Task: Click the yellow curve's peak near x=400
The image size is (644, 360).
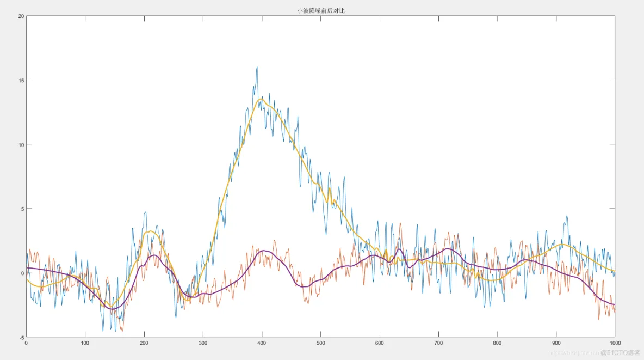Action: click(259, 100)
